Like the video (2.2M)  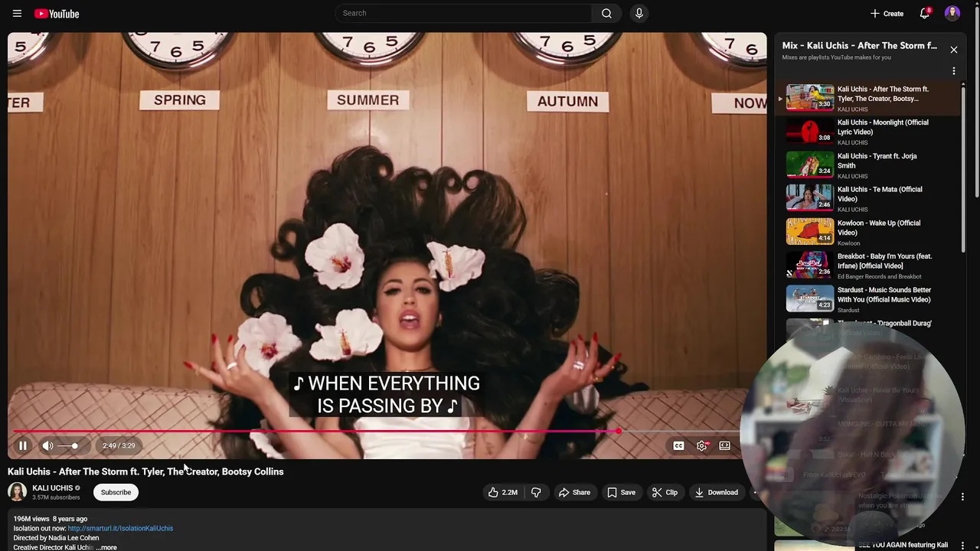[x=503, y=492]
